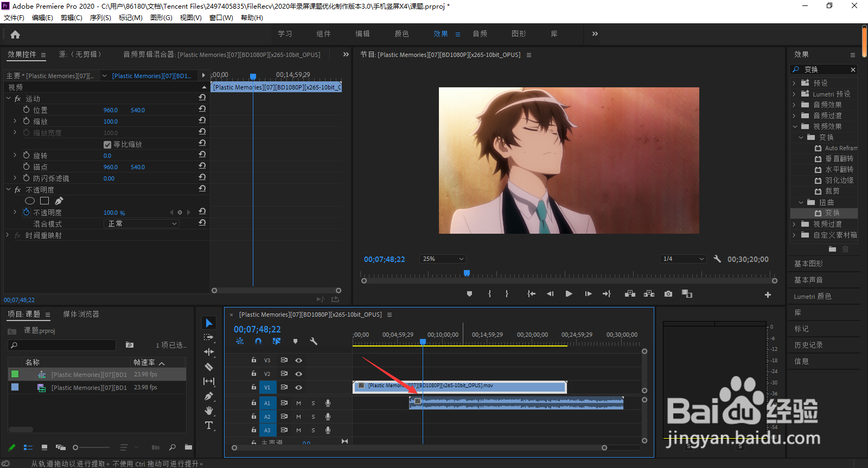Viewport: 868px width, 468px height.
Task: Open program monitor settings wrench
Action: click(x=717, y=259)
